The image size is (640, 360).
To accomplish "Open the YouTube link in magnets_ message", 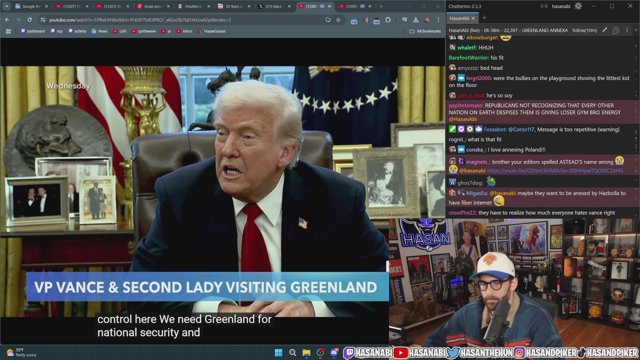I will click(555, 171).
